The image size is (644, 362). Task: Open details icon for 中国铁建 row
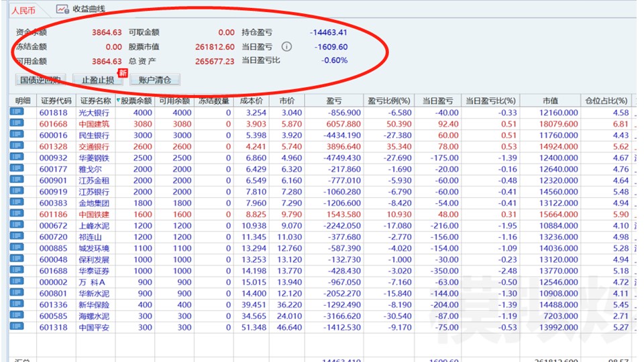click(16, 213)
